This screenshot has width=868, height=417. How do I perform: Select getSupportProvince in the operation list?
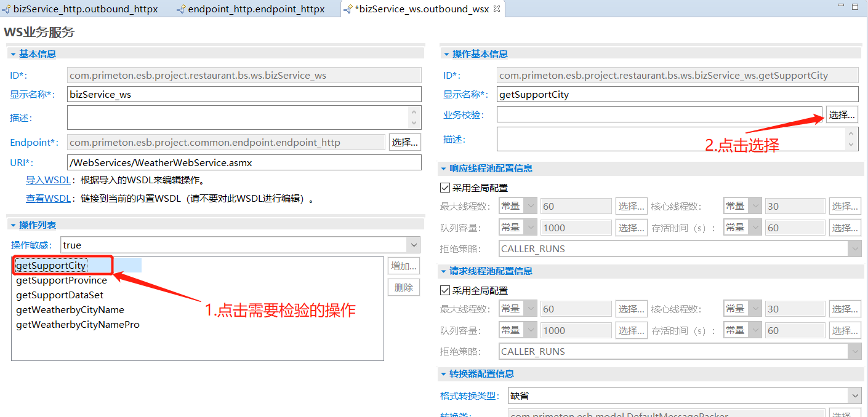(62, 280)
